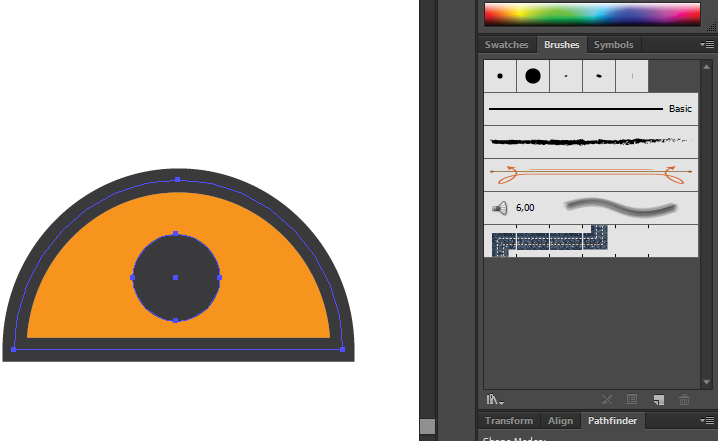The width and height of the screenshot is (718, 441).
Task: Open the Pathfinder panel flyout menu
Action: [707, 421]
